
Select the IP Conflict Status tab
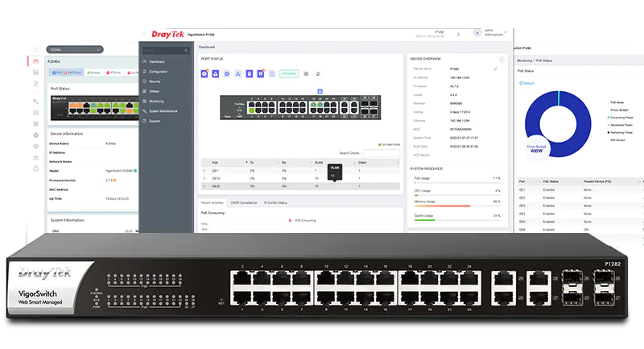275,202
